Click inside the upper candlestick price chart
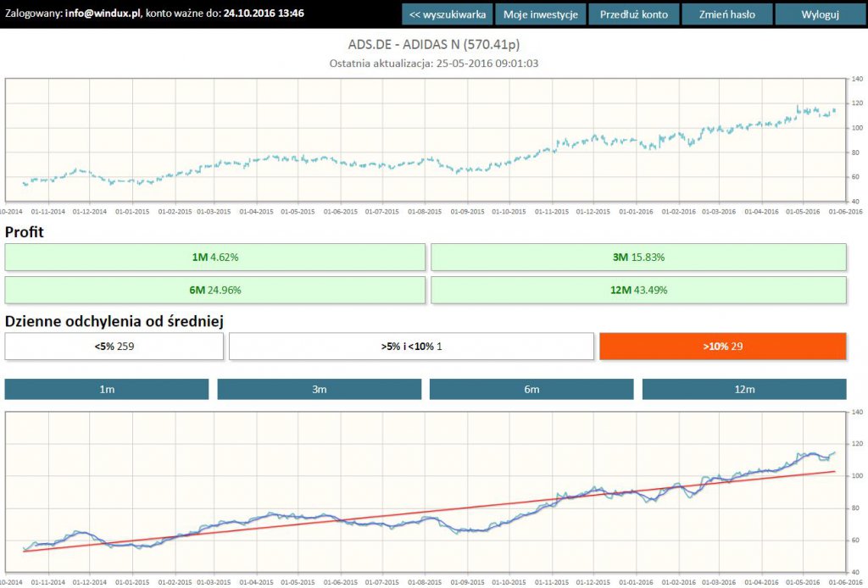Viewport: 868px width, 588px height. [x=424, y=140]
